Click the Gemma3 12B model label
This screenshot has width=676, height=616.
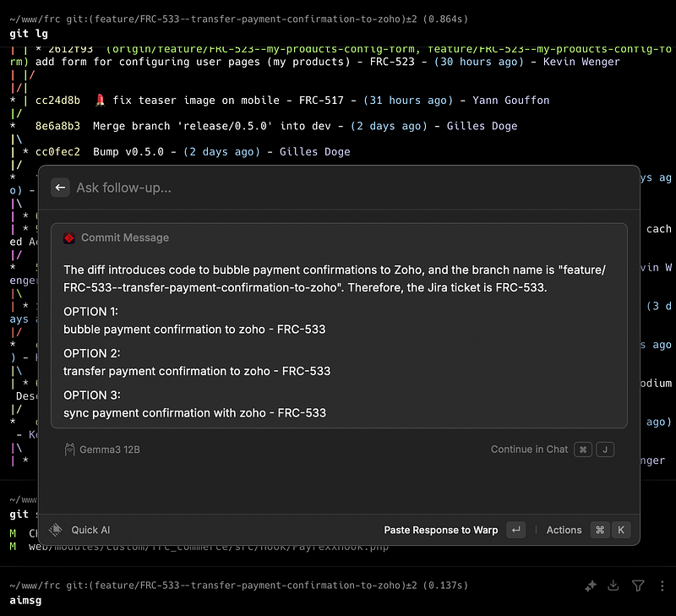pos(110,450)
